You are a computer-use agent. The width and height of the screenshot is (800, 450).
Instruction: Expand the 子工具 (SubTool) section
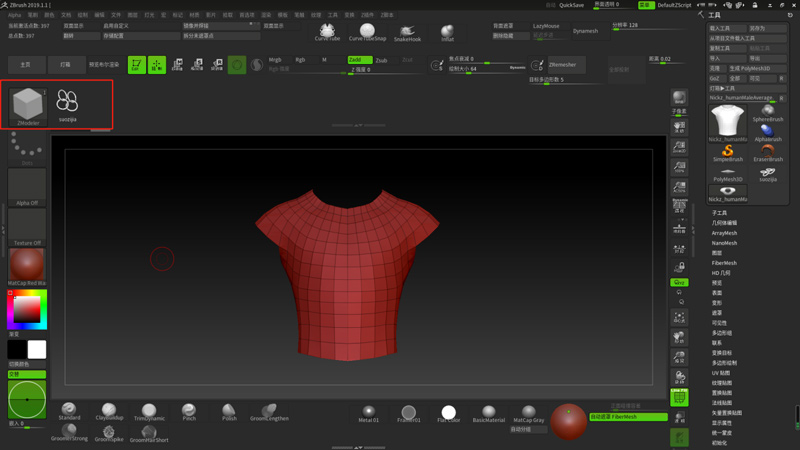[x=719, y=213]
